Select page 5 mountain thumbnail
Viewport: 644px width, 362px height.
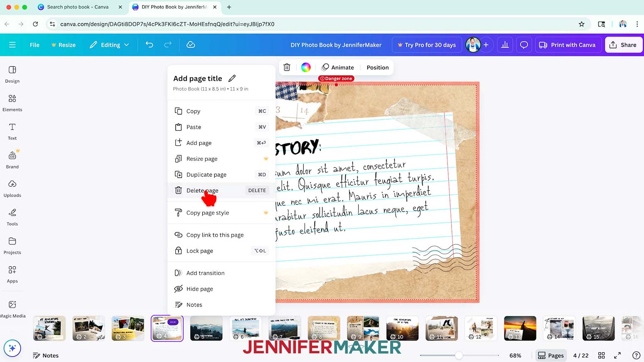tap(206, 328)
